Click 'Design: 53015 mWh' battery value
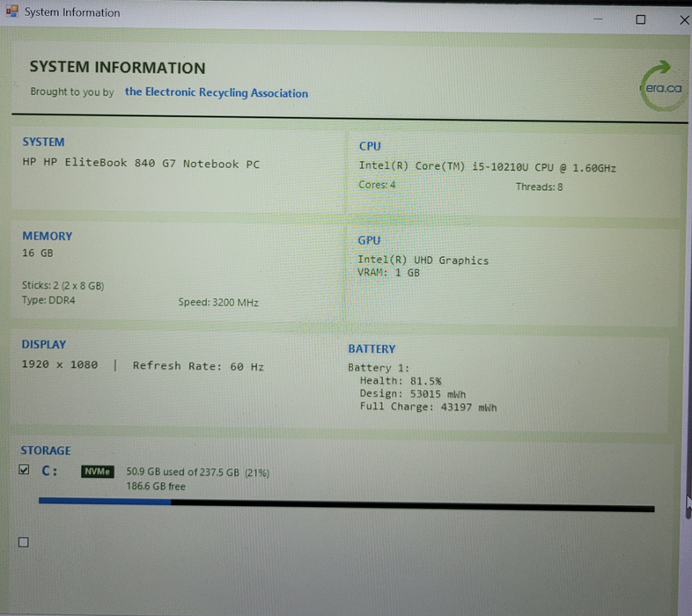The width and height of the screenshot is (692, 616). coord(413,393)
